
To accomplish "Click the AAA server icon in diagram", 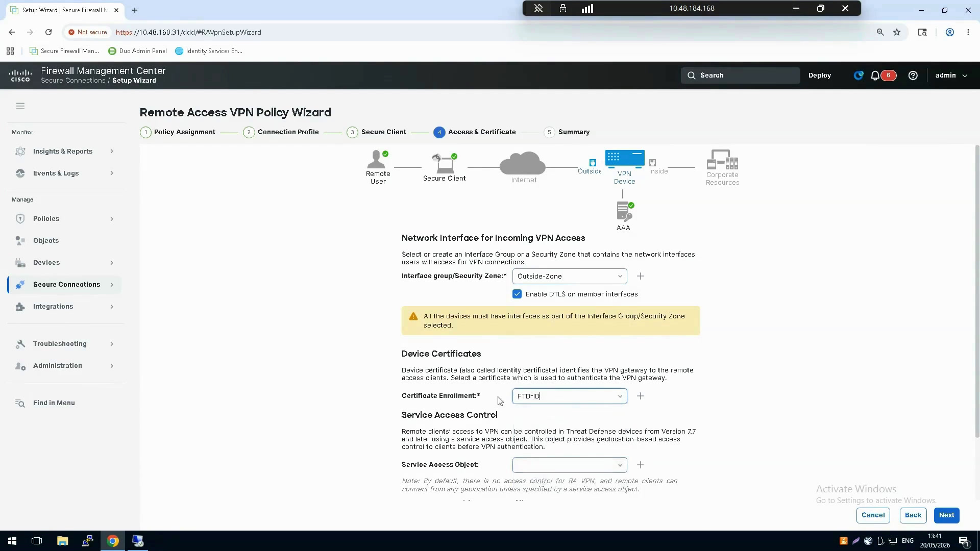I will tap(624, 211).
